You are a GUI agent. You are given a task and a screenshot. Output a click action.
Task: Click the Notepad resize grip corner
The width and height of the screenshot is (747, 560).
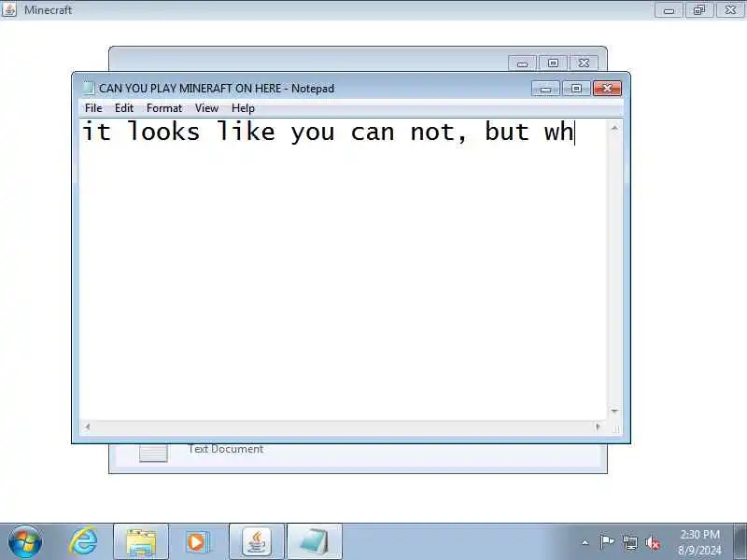click(x=615, y=428)
